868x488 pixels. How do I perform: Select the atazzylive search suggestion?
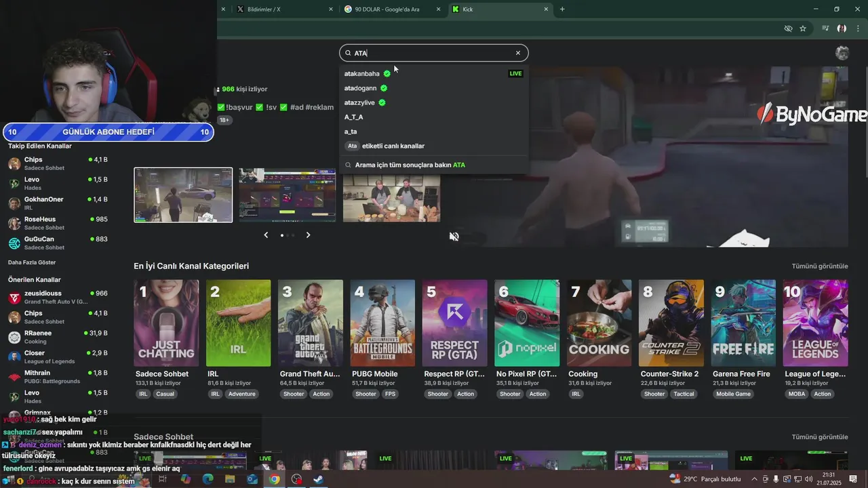click(x=433, y=102)
